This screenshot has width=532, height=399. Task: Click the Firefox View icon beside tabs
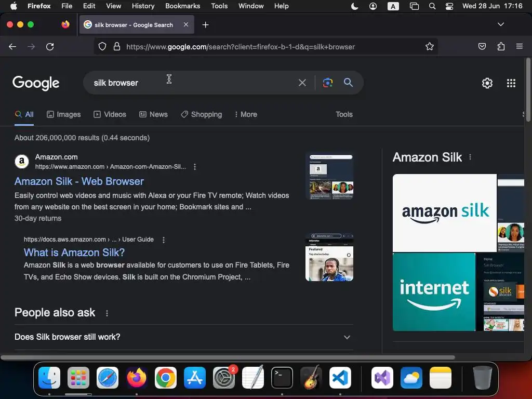click(x=65, y=24)
